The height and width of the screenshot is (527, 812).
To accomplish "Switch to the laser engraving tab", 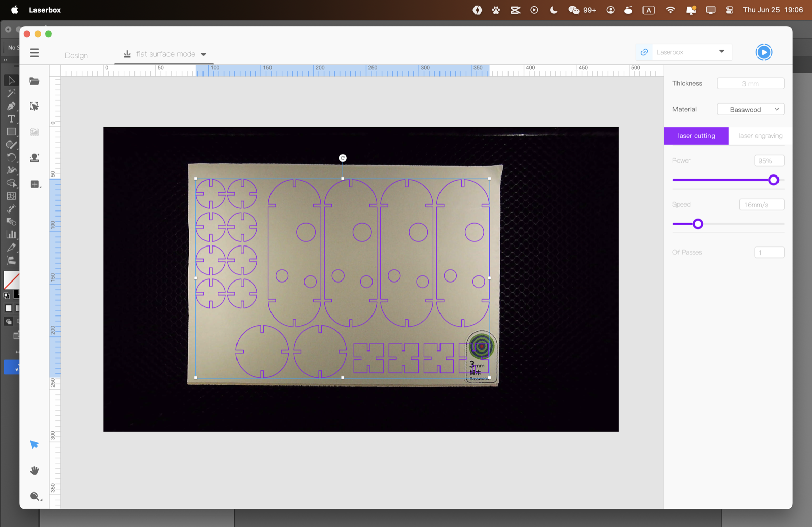I will pyautogui.click(x=760, y=136).
